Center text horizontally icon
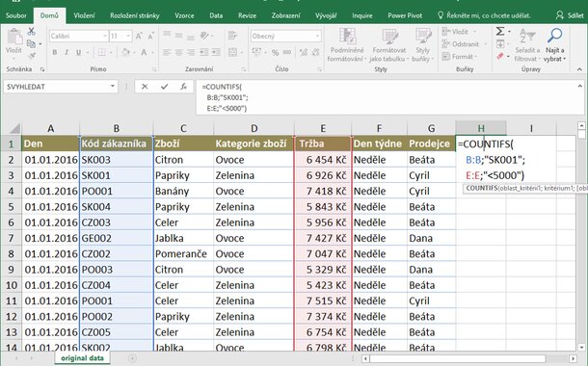Image resolution: width=588 pixels, height=366 pixels. click(179, 52)
